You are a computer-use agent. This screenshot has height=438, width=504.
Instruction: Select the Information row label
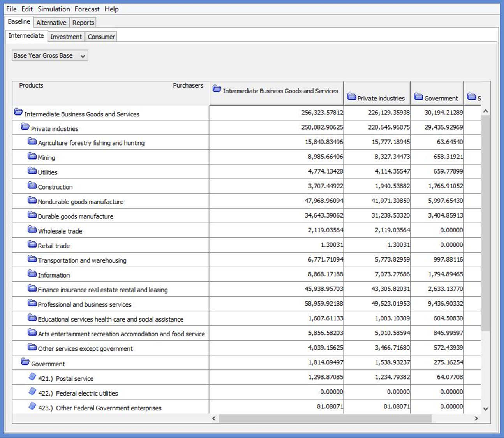(54, 275)
